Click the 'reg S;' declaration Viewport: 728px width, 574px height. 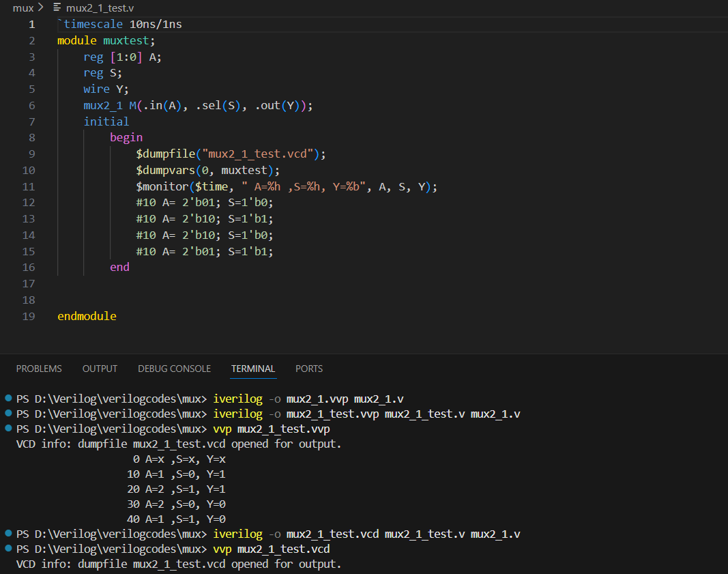coord(102,73)
